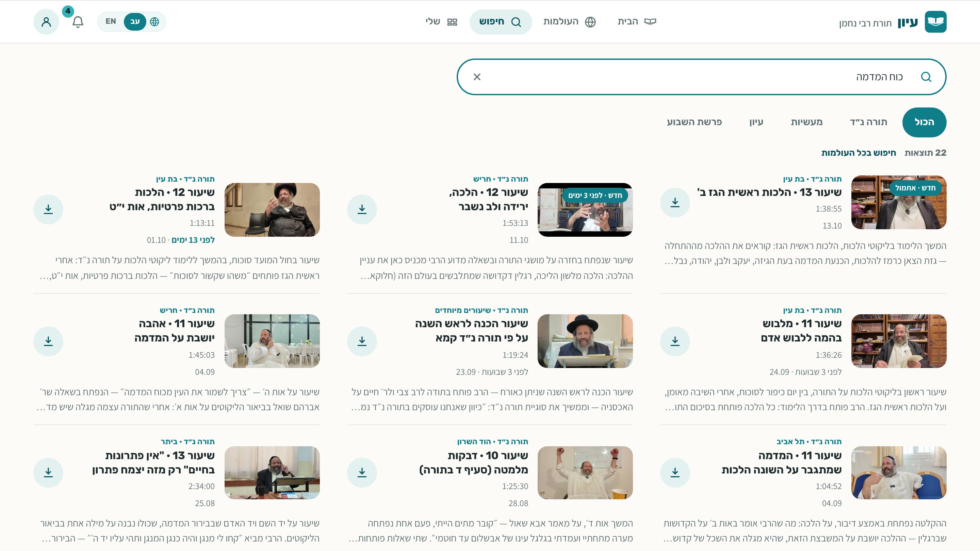
Task: Open thumbnail of שיעור 11 מלבוש
Action: click(x=899, y=341)
